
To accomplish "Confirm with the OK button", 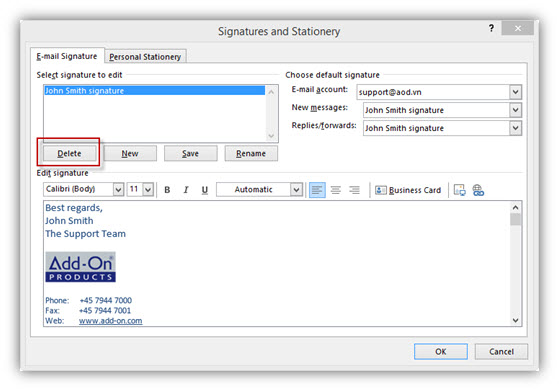I will pyautogui.click(x=441, y=351).
